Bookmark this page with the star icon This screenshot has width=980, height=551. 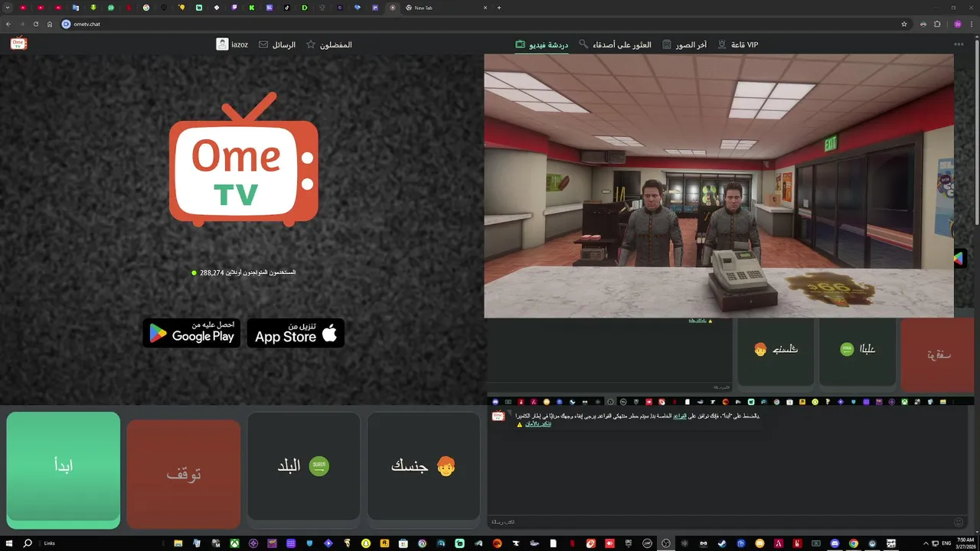pos(904,24)
